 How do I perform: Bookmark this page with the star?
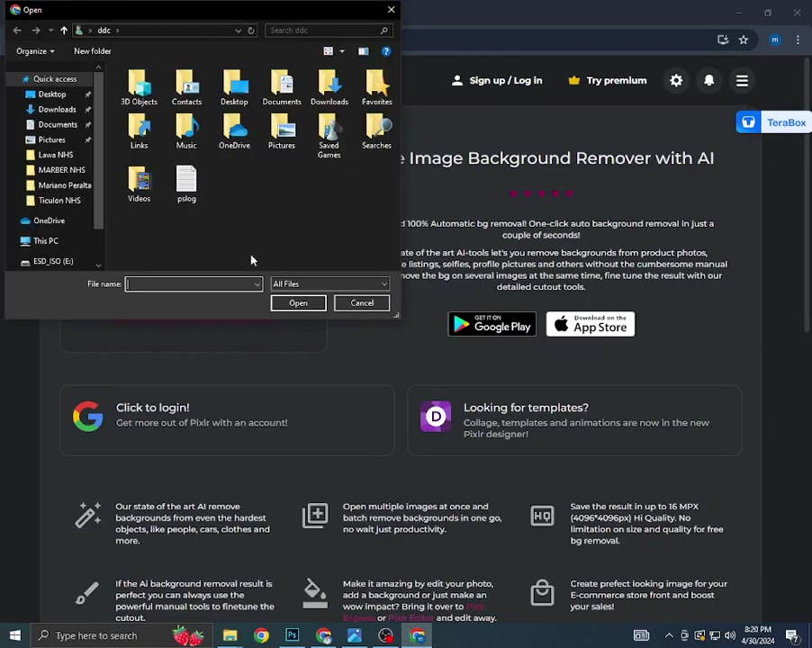pos(744,40)
